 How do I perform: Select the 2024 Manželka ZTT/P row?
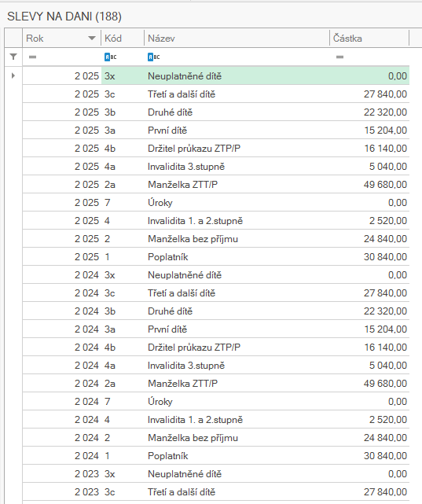[x=216, y=384]
